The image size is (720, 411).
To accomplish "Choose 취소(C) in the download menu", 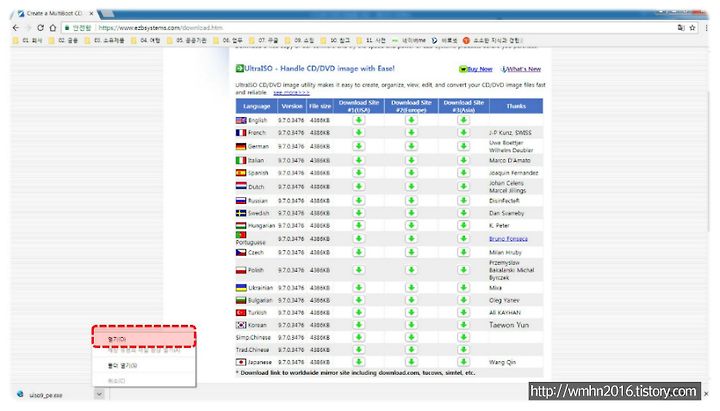I will pos(144,381).
